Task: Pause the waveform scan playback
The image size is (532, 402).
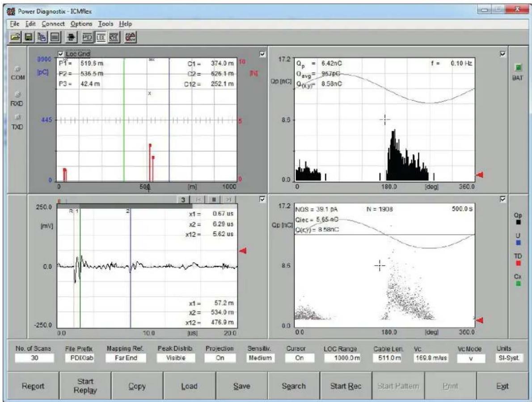Action: [214, 199]
